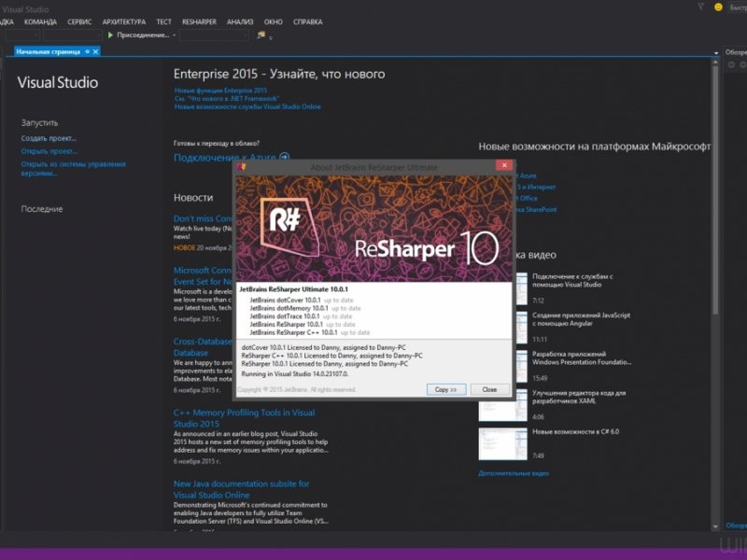Click the scroll up arrow of the start page
The image size is (747, 560).
point(715,62)
